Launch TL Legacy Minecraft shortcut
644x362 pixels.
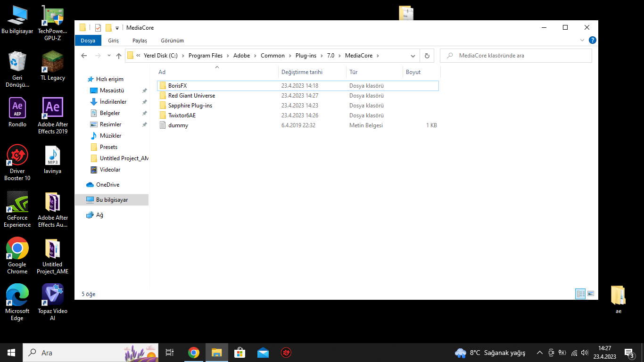52,66
